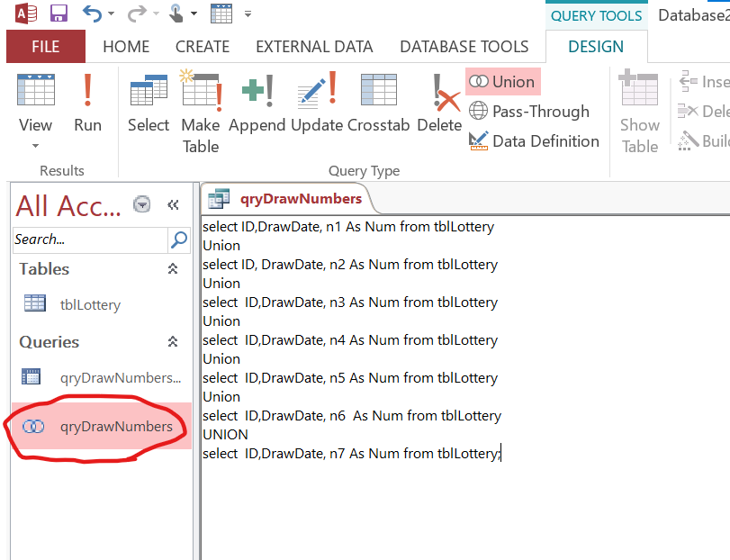Image resolution: width=730 pixels, height=560 pixels.
Task: Click the last SQL line selecting n7
Action: [x=352, y=454]
